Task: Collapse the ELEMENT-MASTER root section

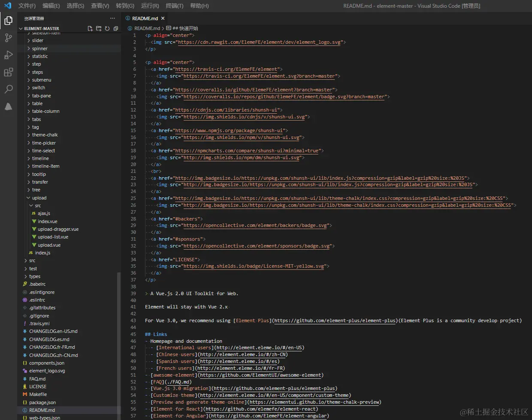Action: (42, 29)
